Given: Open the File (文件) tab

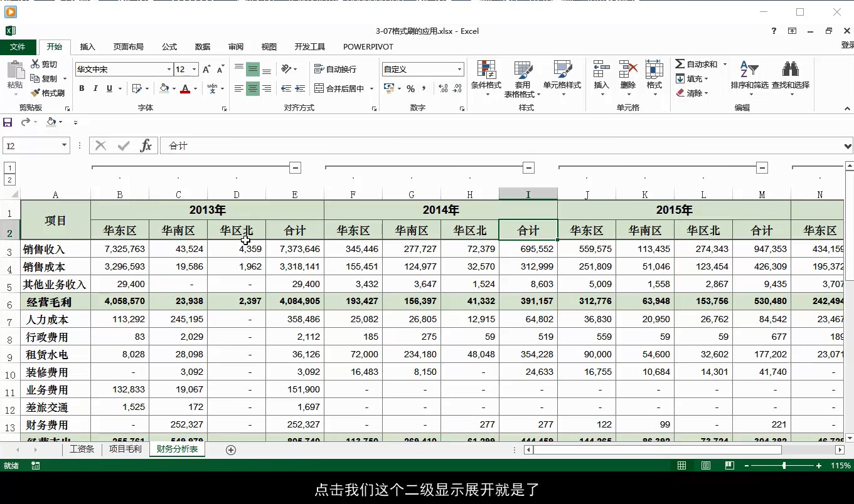Looking at the screenshot, I should [18, 47].
